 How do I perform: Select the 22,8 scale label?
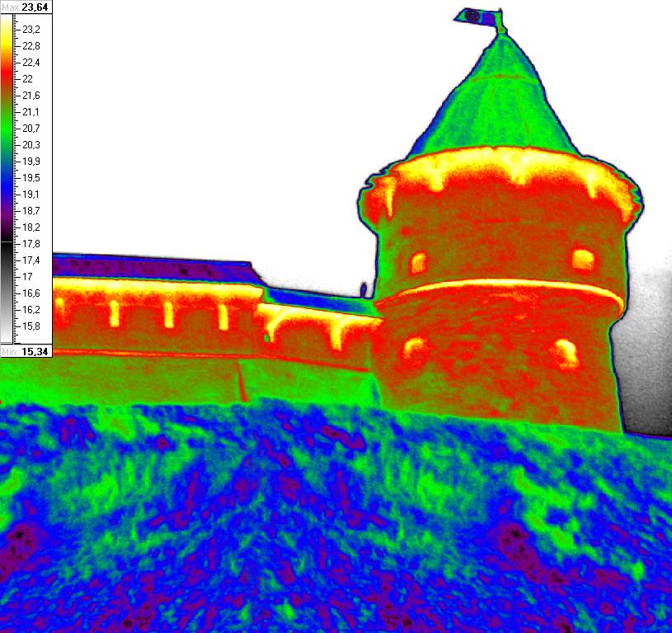[x=31, y=46]
